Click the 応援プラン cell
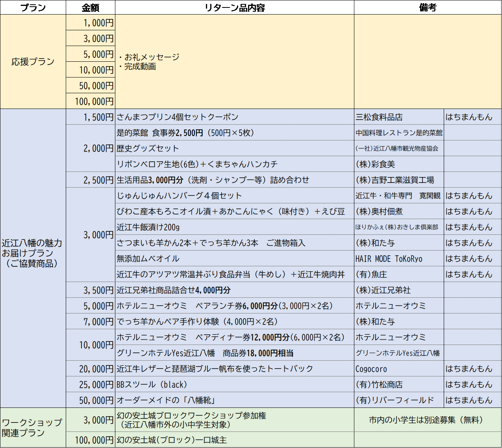The image size is (502, 448). [x=33, y=62]
